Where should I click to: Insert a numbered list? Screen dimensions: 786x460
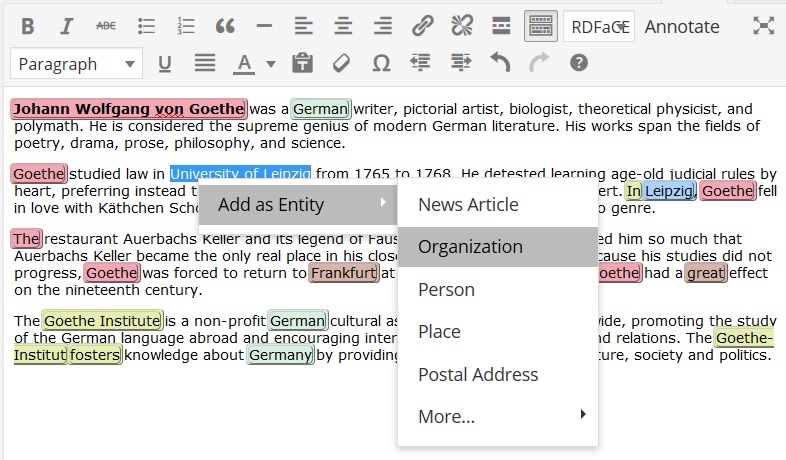pos(185,26)
